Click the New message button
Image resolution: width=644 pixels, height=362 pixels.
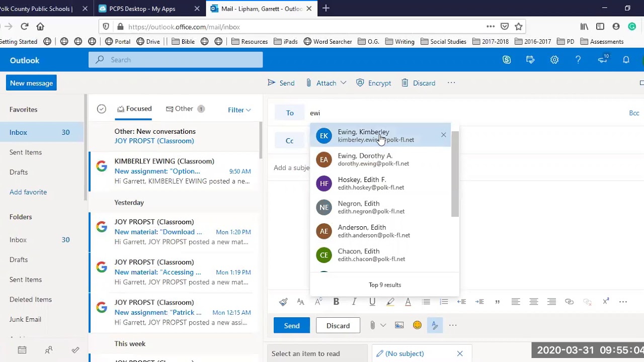pos(31,83)
